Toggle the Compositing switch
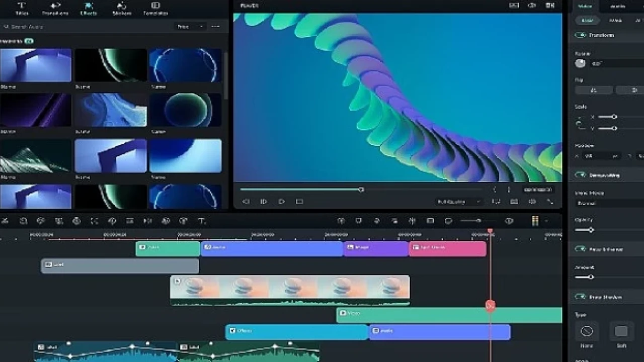Viewport: 644px width, 362px height. 581,175
